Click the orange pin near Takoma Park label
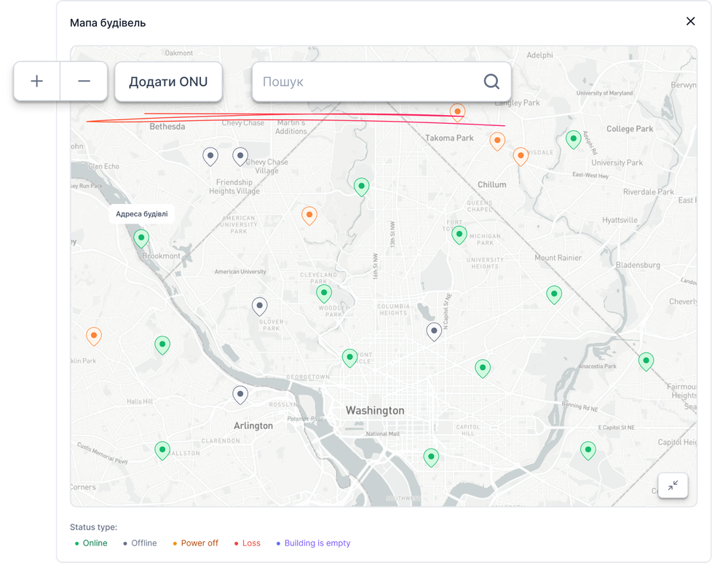The width and height of the screenshot is (728, 563). point(497,140)
